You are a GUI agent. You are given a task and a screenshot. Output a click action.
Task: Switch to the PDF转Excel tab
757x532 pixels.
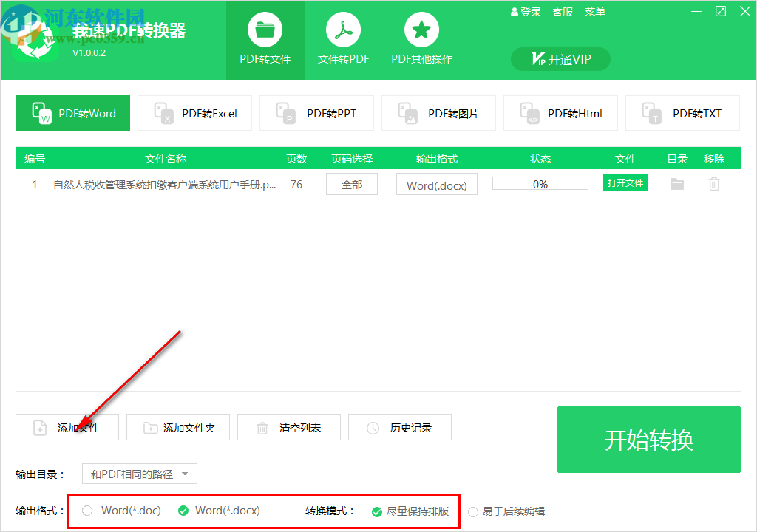click(x=194, y=113)
